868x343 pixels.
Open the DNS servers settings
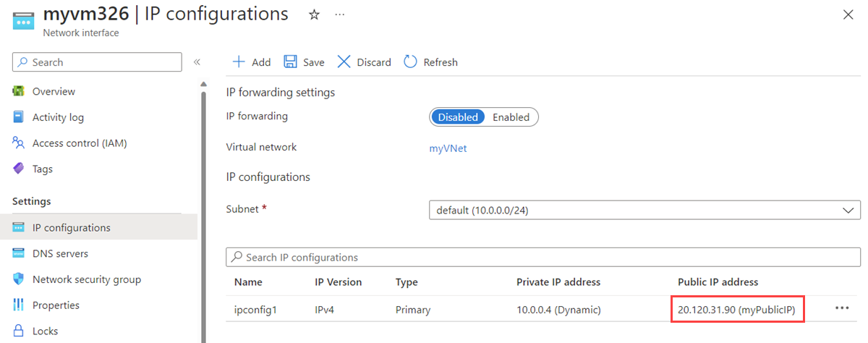pyautogui.click(x=60, y=254)
